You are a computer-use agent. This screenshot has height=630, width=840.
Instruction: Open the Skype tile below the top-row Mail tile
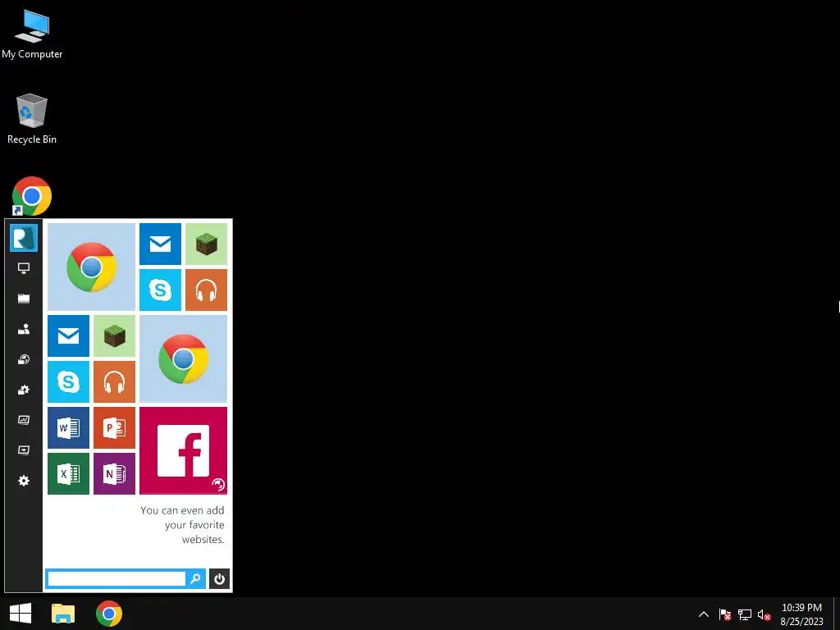pos(160,290)
